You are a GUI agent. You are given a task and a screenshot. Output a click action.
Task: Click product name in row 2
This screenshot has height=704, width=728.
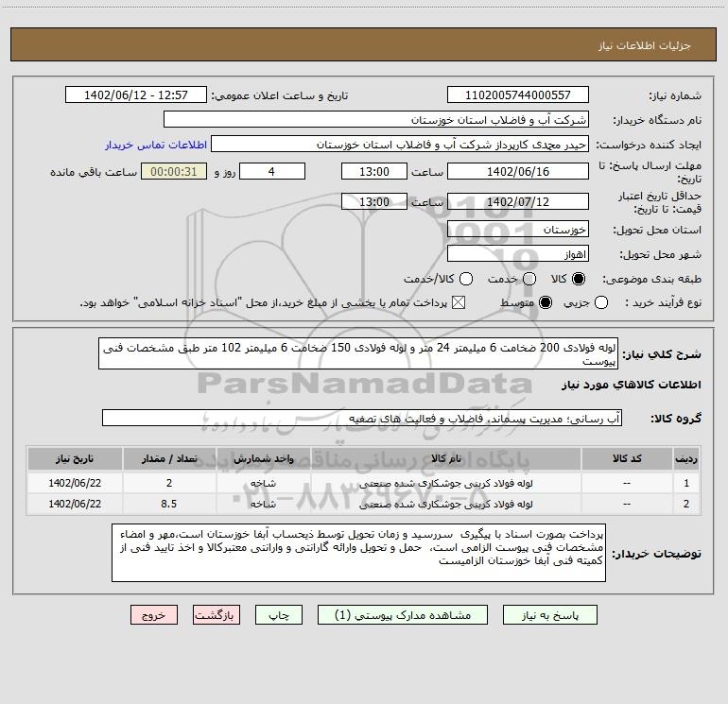pos(445,504)
